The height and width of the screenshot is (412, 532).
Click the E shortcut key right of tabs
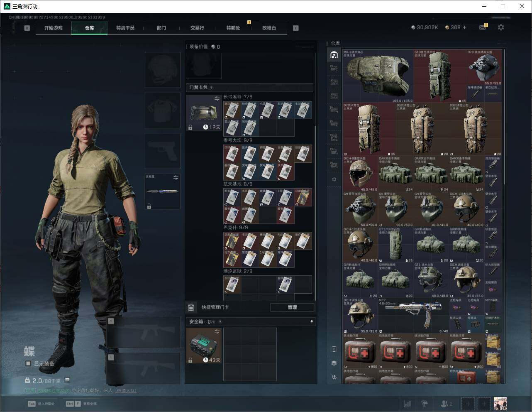click(x=296, y=28)
